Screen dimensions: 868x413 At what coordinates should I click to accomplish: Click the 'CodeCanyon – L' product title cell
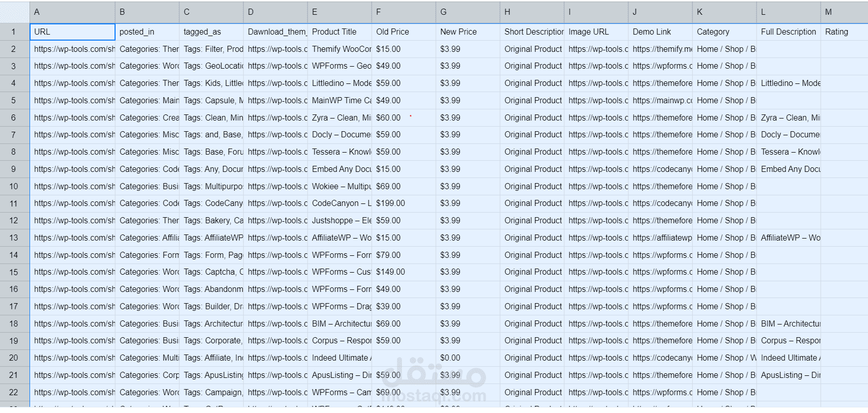tap(340, 203)
